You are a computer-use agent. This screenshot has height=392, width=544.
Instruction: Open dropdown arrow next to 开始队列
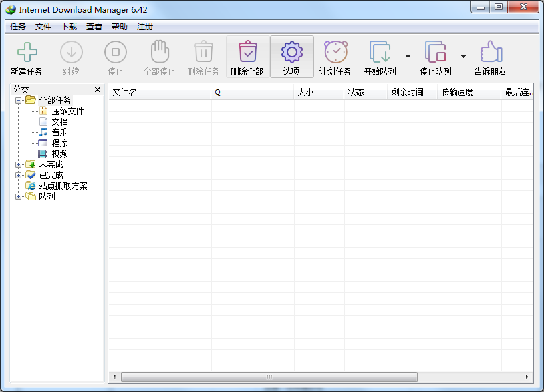tap(408, 57)
